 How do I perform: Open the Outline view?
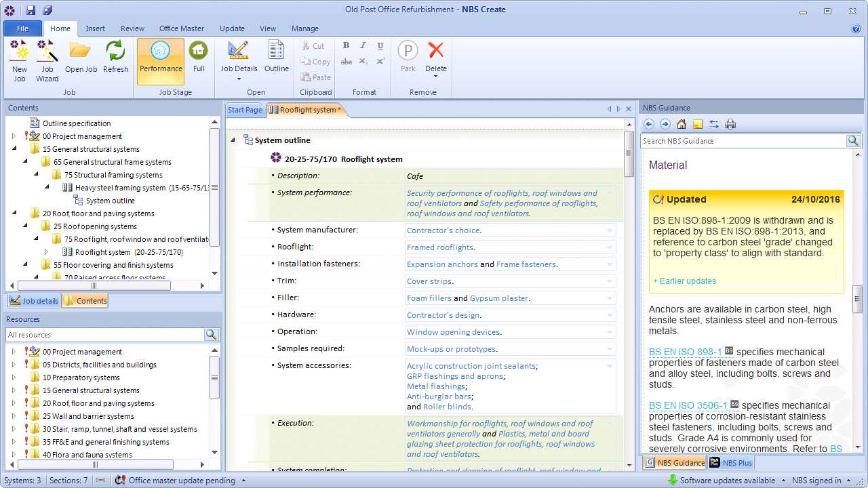(x=276, y=57)
